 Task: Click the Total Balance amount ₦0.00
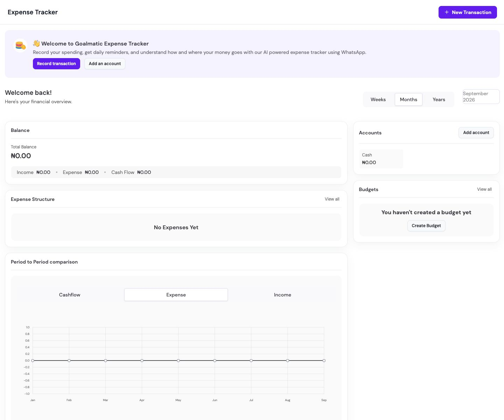tap(21, 156)
